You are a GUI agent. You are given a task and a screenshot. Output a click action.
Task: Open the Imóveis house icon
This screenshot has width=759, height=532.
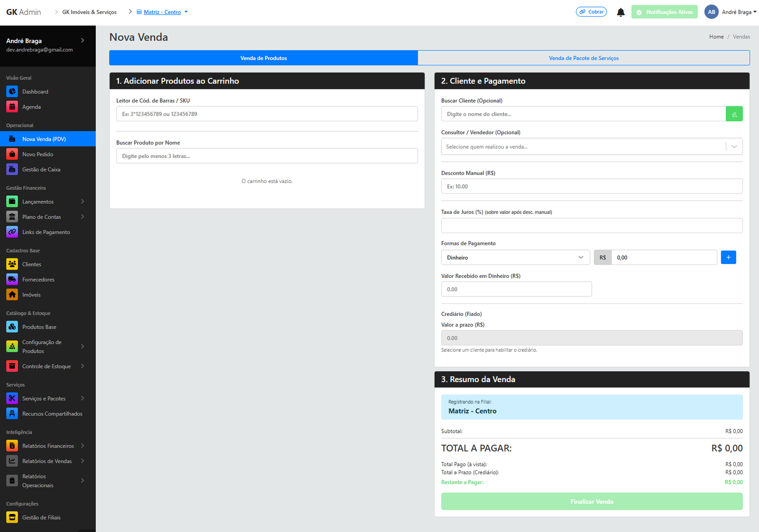(x=12, y=294)
